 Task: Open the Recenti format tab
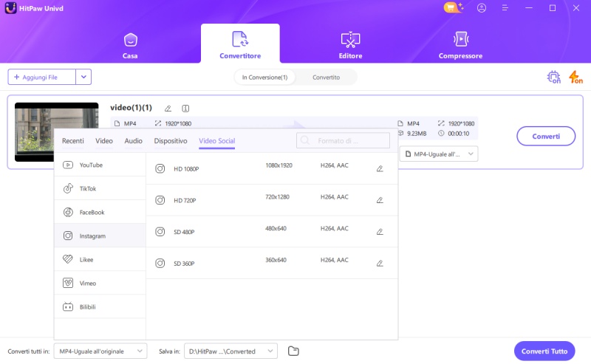click(x=72, y=141)
